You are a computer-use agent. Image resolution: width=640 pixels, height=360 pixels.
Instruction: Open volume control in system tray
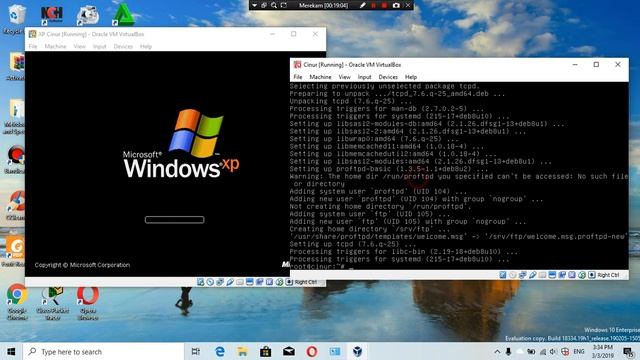553,351
